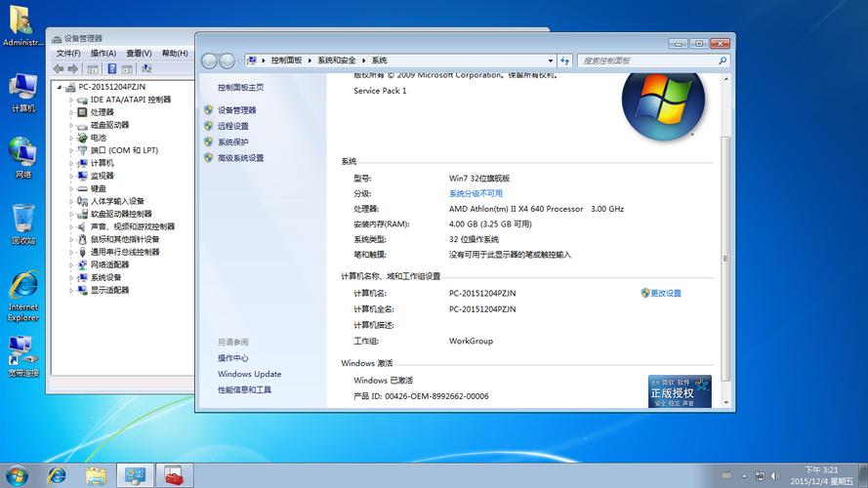Viewport: 868px width, 488px height.
Task: Select 键盘 in device tree
Action: click(x=99, y=188)
